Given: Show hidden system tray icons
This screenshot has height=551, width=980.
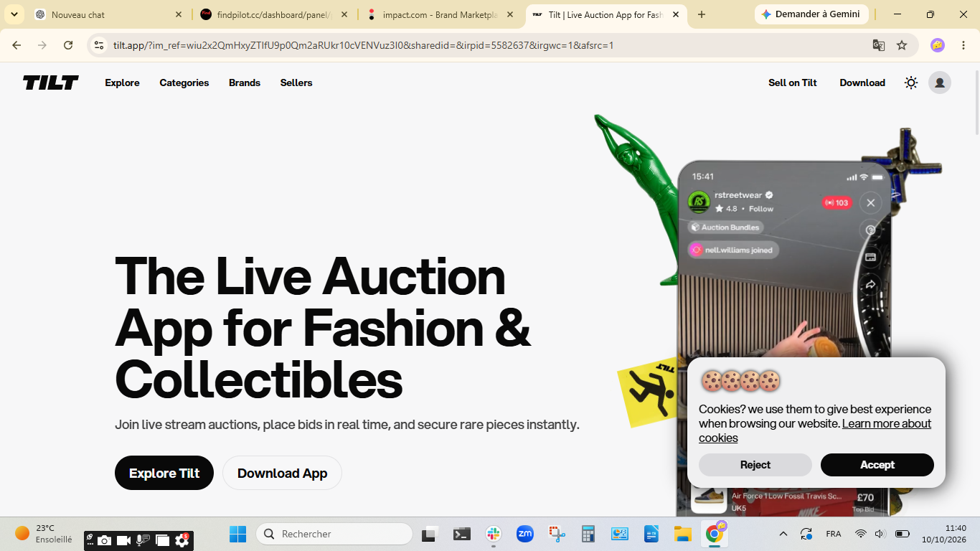Looking at the screenshot, I should click(x=783, y=534).
